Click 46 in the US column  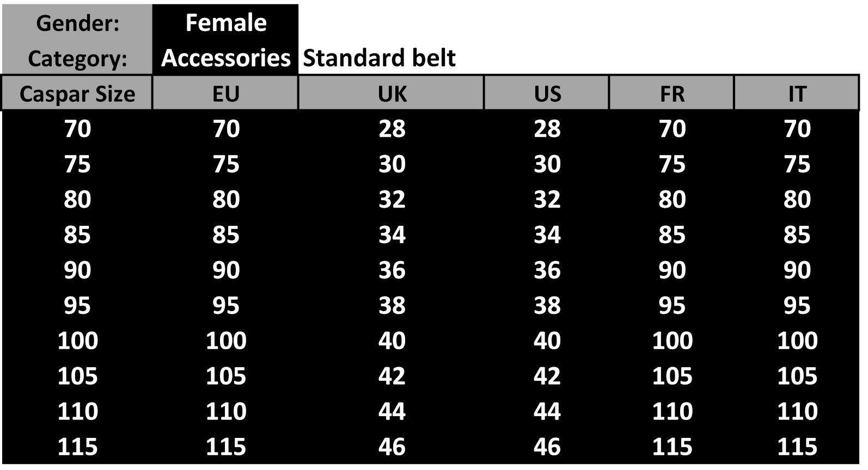pyautogui.click(x=547, y=447)
